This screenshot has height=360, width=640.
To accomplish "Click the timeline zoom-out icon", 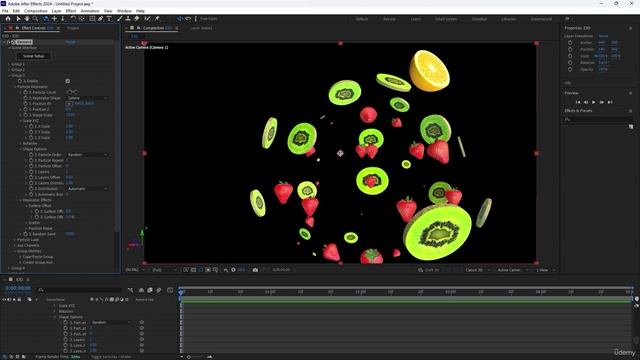I will (x=182, y=357).
